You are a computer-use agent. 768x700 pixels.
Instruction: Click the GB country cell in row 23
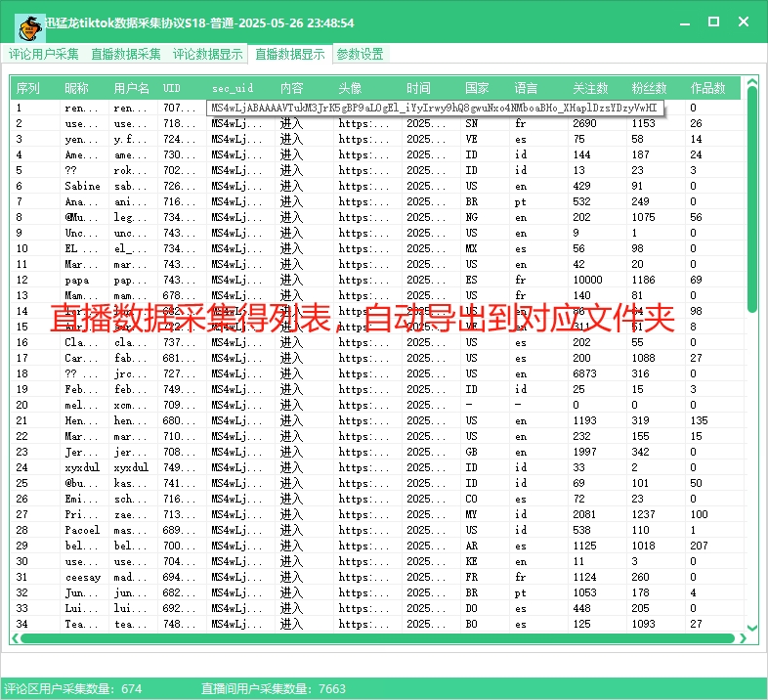point(471,452)
